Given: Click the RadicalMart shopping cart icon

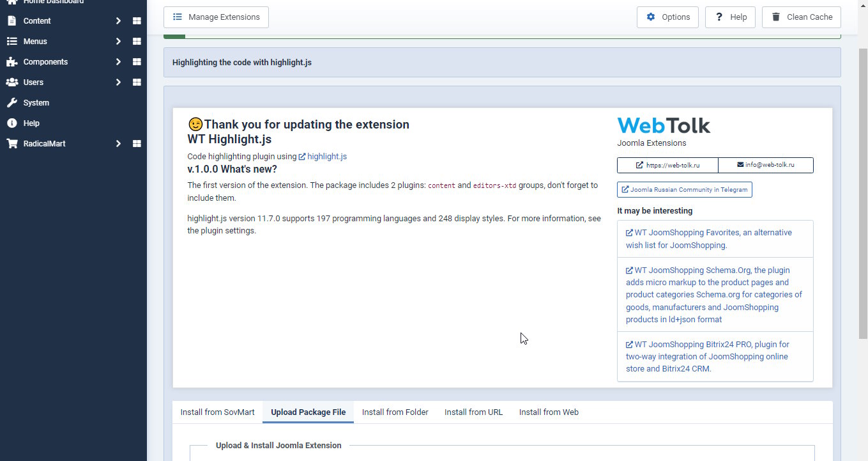Looking at the screenshot, I should tap(11, 144).
